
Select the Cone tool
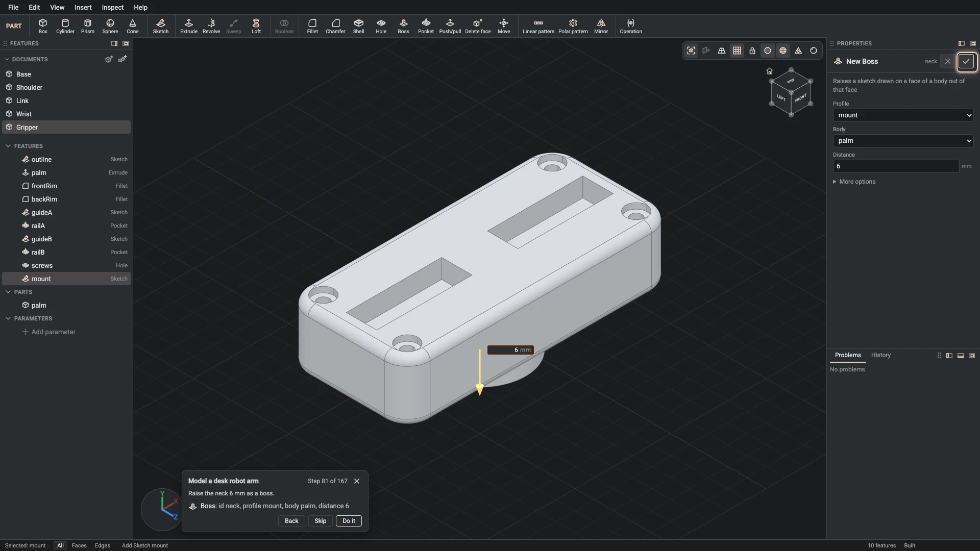[133, 26]
